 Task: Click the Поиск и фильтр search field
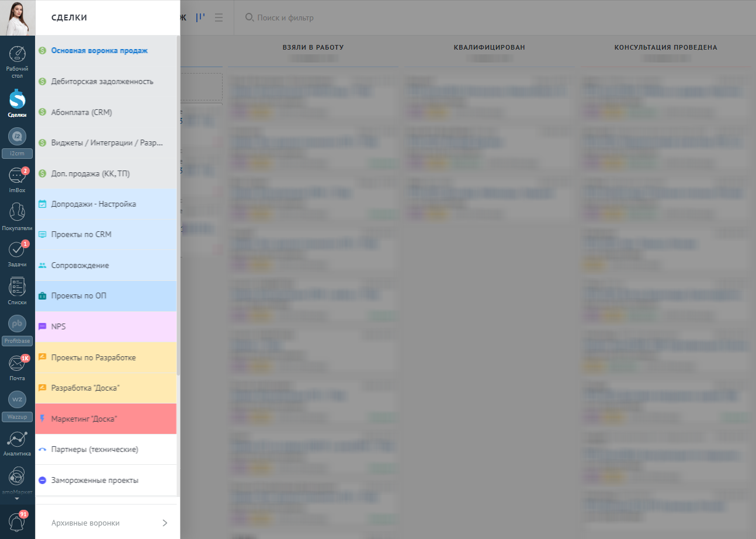click(285, 18)
